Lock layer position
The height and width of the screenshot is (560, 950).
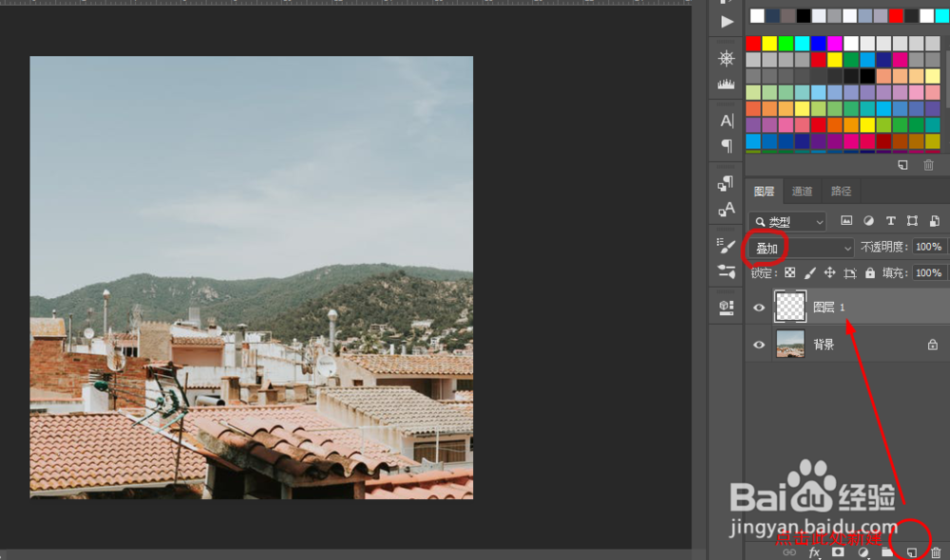point(829,273)
